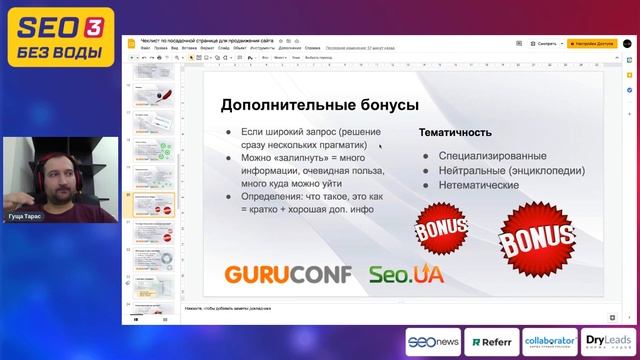Click the Referr sponsor logo
The image size is (640, 360).
point(491,342)
